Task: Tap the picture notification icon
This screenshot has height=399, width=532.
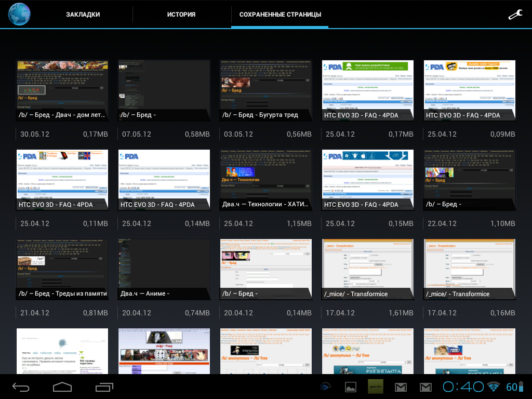Action: (x=351, y=387)
